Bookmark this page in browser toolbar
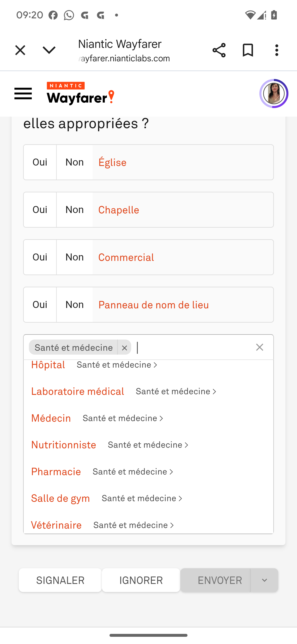The width and height of the screenshot is (297, 644). 247,50
